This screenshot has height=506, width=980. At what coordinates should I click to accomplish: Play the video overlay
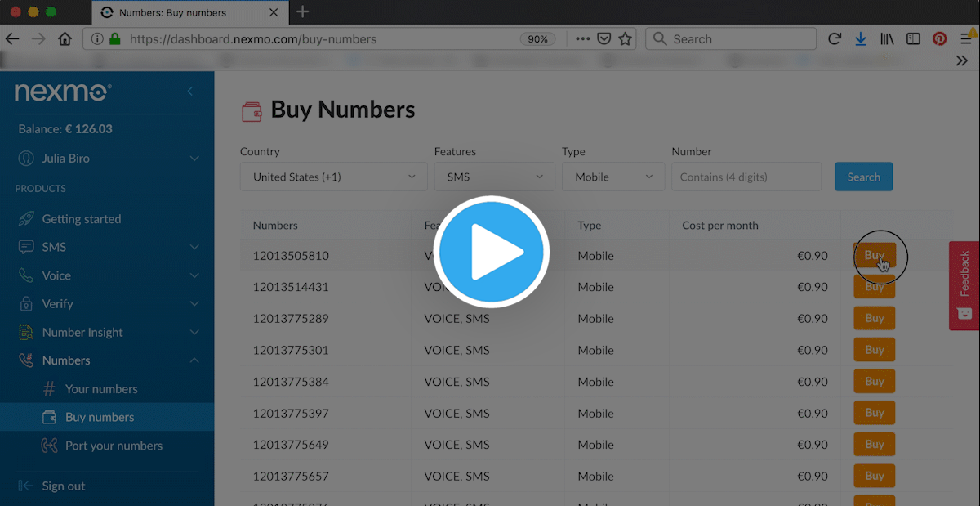(492, 252)
